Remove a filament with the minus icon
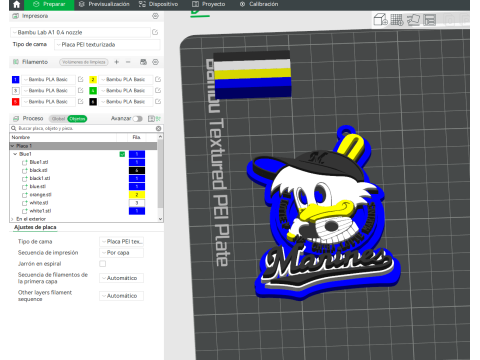This screenshot has height=360, width=480. (128, 62)
